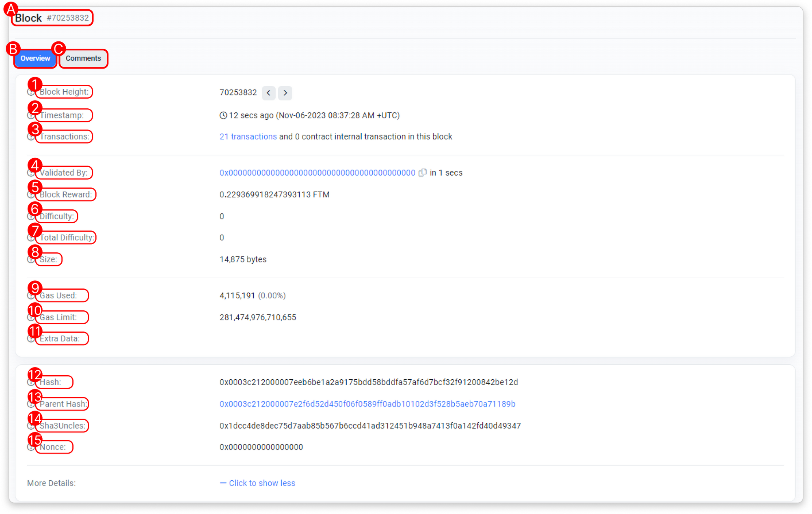The height and width of the screenshot is (514, 812).
Task: Click help icon beside Block Height
Action: (30, 92)
